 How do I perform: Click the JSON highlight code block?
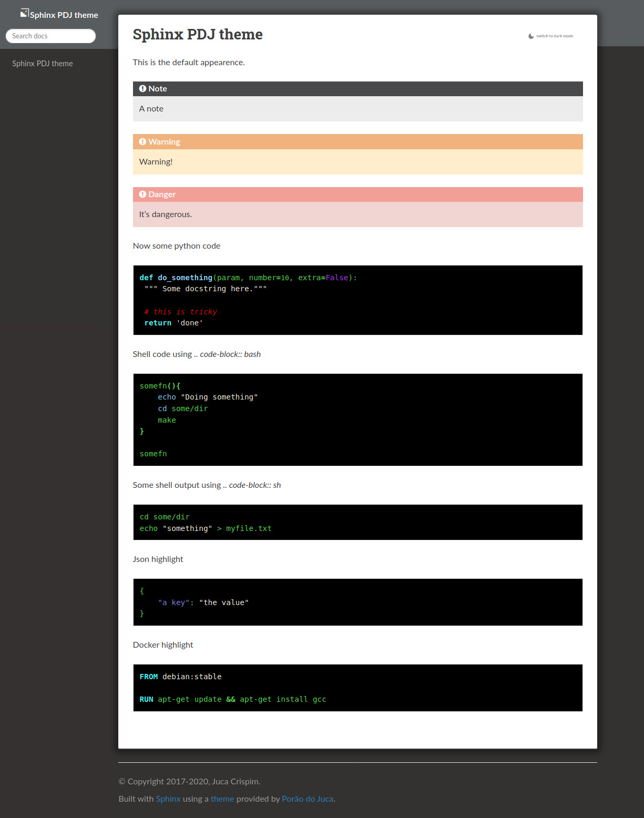[357, 602]
